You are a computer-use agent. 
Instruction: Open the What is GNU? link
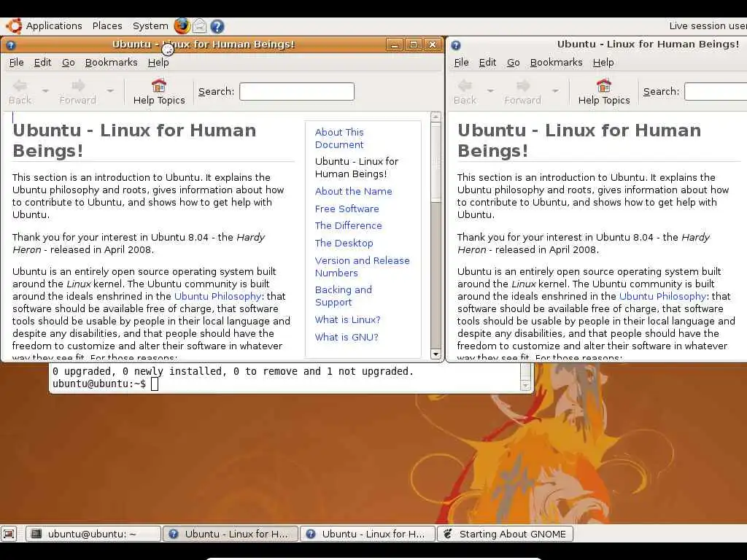347,337
